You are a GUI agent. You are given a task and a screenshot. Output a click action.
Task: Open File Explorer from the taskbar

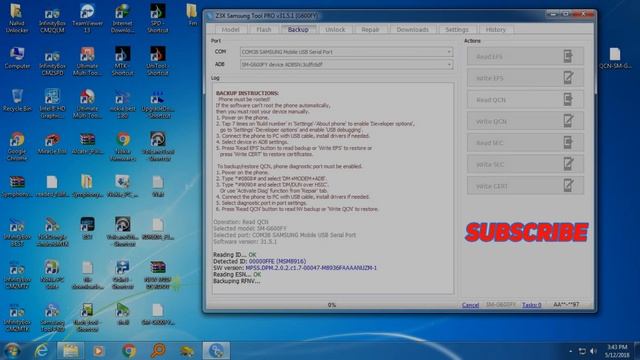(x=70, y=351)
